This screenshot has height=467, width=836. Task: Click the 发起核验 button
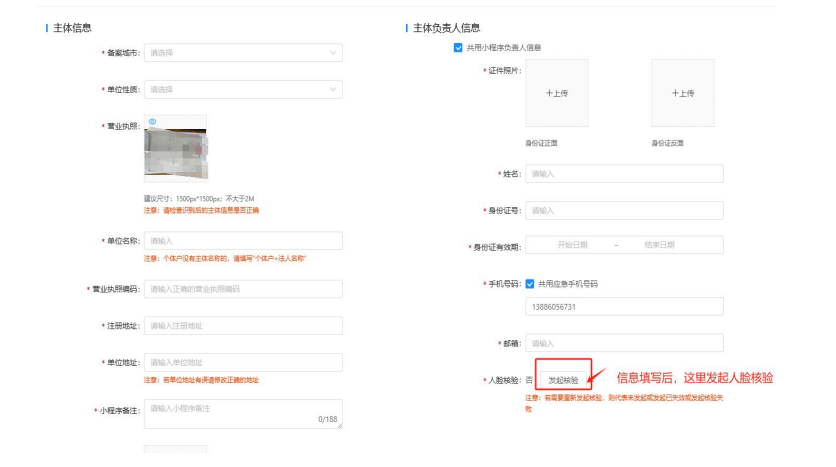(x=563, y=380)
